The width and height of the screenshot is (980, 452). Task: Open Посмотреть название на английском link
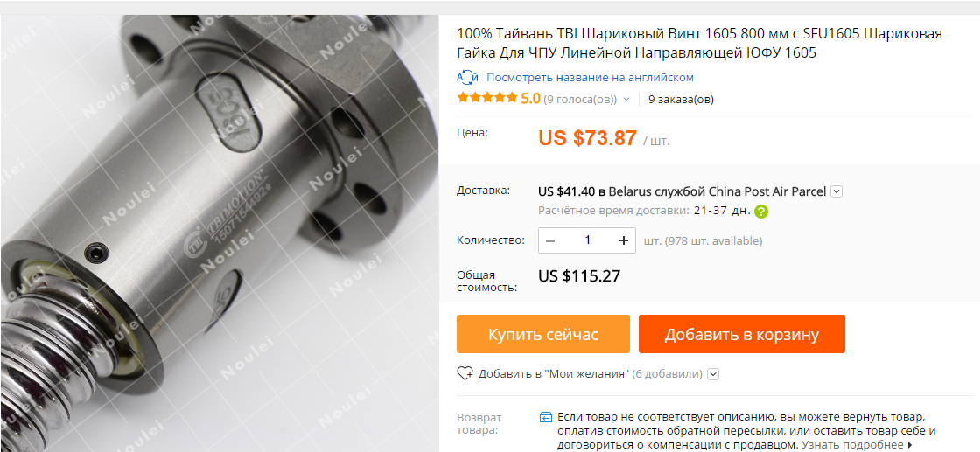pos(590,78)
